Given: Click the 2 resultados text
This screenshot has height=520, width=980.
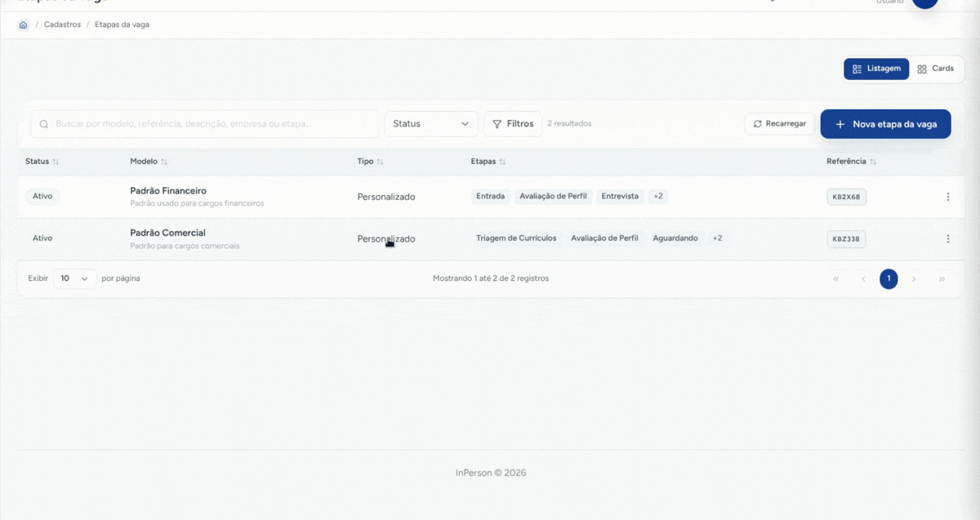Looking at the screenshot, I should pyautogui.click(x=569, y=124).
